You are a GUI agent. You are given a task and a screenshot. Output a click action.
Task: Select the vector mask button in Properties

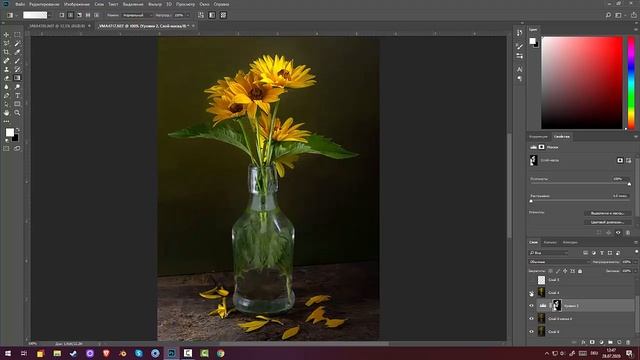tap(629, 160)
